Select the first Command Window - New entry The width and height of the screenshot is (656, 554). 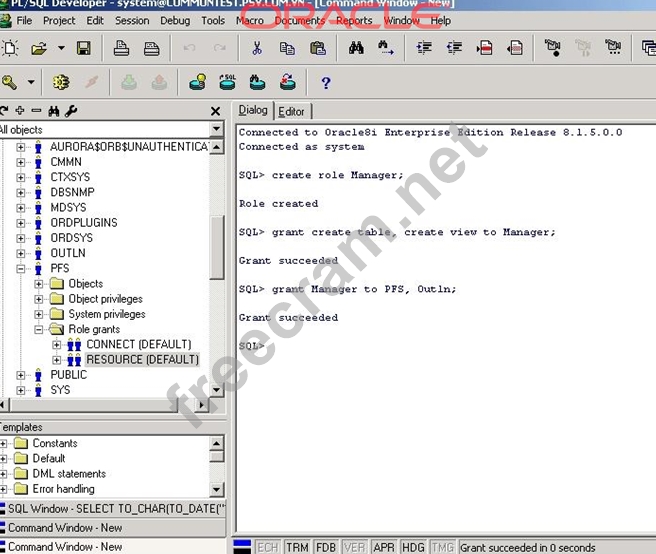113,528
